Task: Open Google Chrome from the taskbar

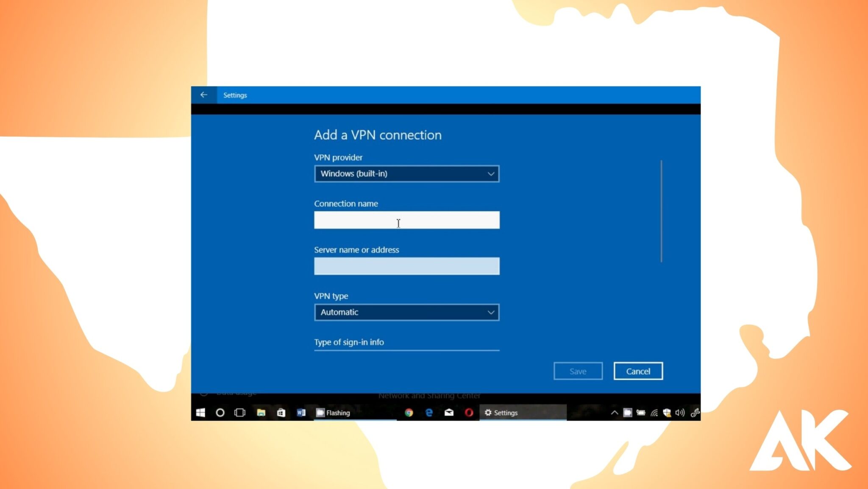Action: [x=409, y=412]
